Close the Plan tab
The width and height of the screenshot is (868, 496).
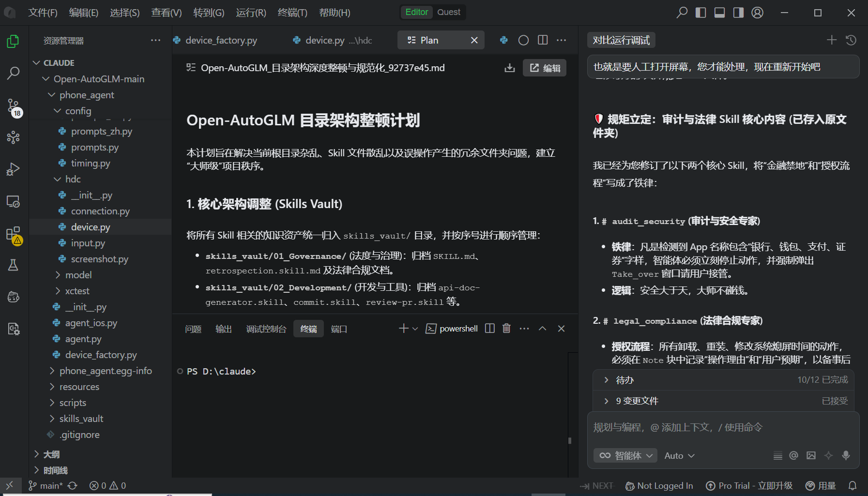pyautogui.click(x=474, y=40)
